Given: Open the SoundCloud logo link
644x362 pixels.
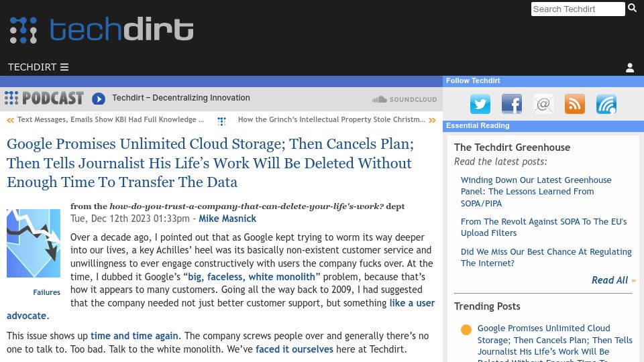Looking at the screenshot, I should pyautogui.click(x=405, y=99).
